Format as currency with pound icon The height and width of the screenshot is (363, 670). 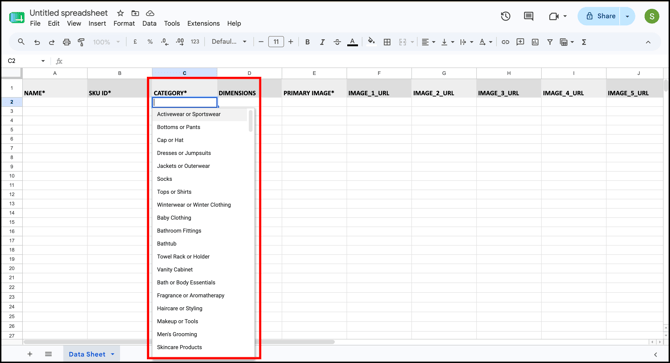click(135, 42)
